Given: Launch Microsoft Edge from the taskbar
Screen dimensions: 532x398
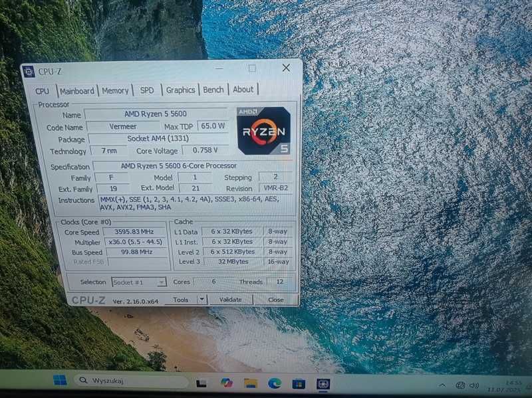Looking at the screenshot, I should coord(275,383).
